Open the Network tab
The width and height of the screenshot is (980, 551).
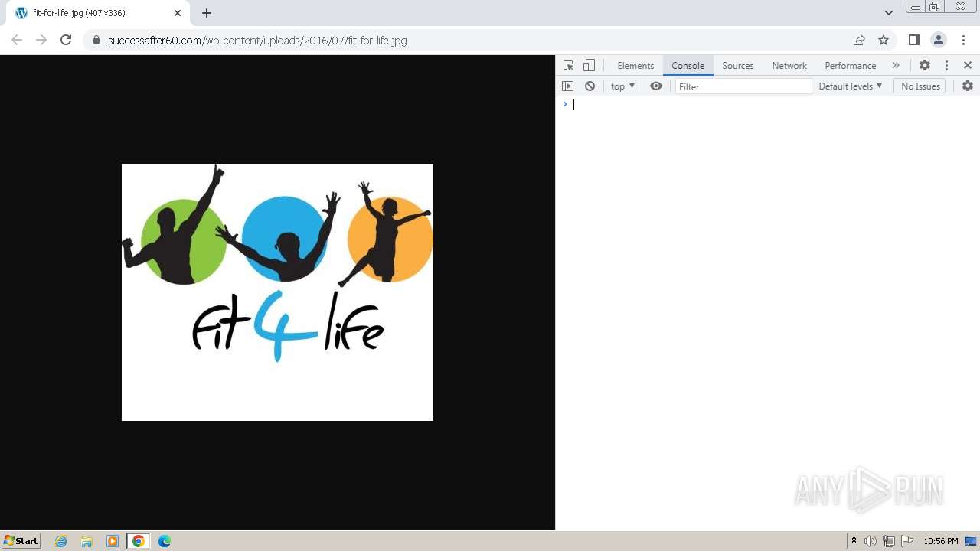tap(789, 66)
